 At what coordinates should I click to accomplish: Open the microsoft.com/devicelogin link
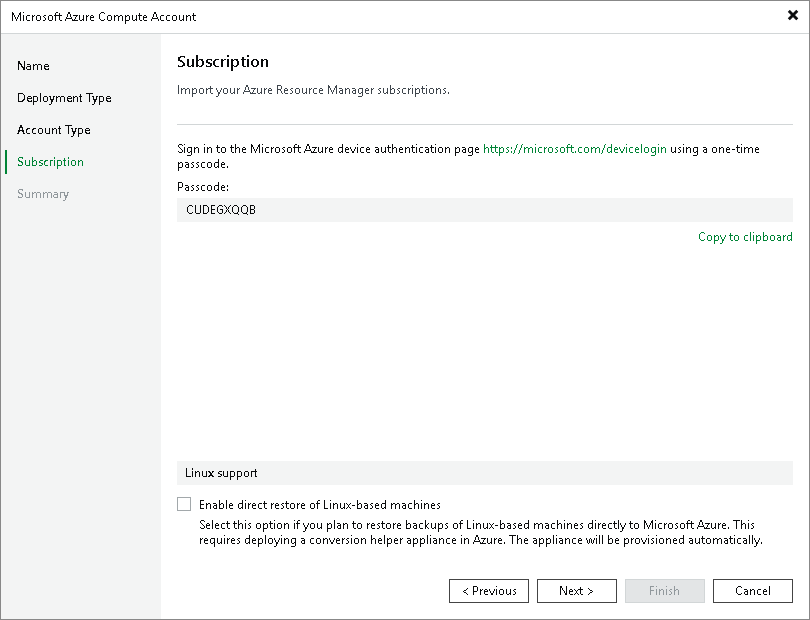click(574, 149)
